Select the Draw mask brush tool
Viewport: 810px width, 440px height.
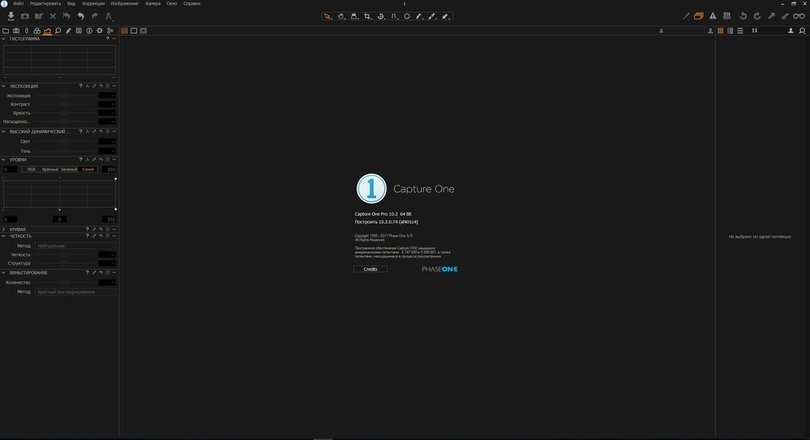(x=419, y=17)
